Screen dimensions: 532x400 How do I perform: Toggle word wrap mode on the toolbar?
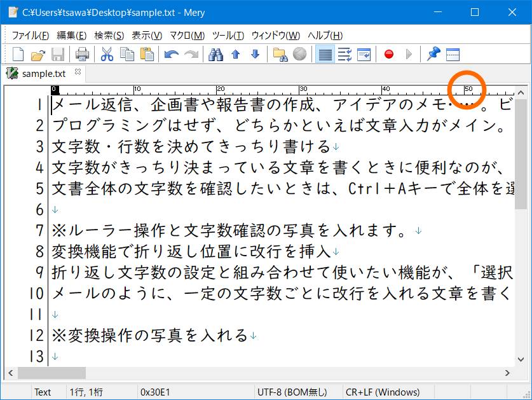pyautogui.click(x=325, y=54)
